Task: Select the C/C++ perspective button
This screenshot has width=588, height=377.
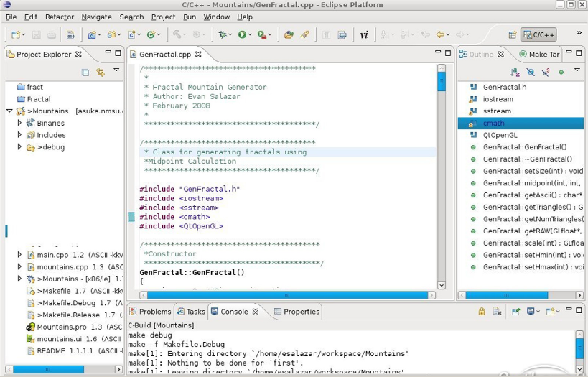Action: (x=538, y=34)
